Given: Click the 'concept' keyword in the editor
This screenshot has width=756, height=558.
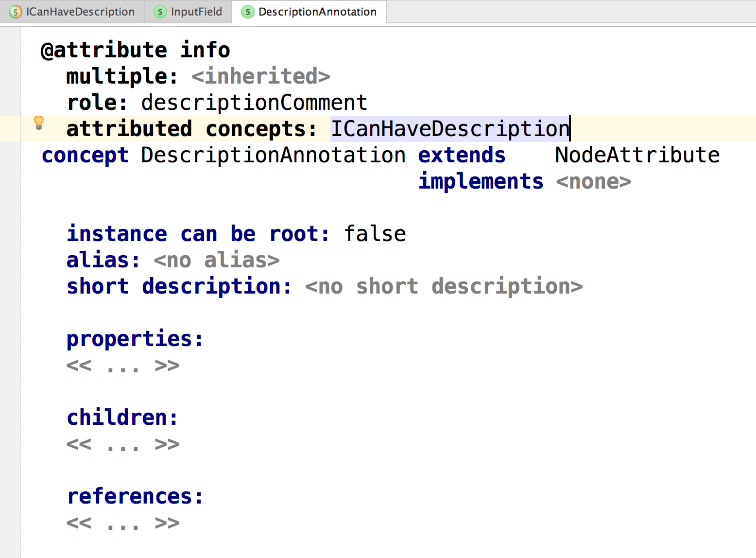Looking at the screenshot, I should coord(85,155).
